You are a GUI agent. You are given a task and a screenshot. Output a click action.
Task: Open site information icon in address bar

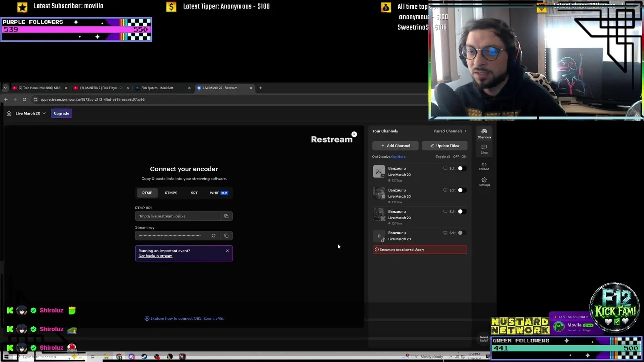click(x=35, y=99)
